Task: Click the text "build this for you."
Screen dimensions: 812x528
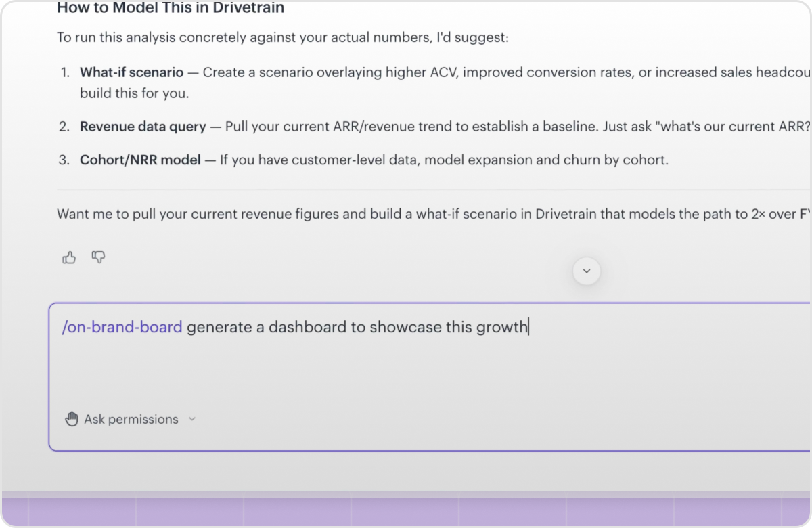Action: click(x=135, y=93)
